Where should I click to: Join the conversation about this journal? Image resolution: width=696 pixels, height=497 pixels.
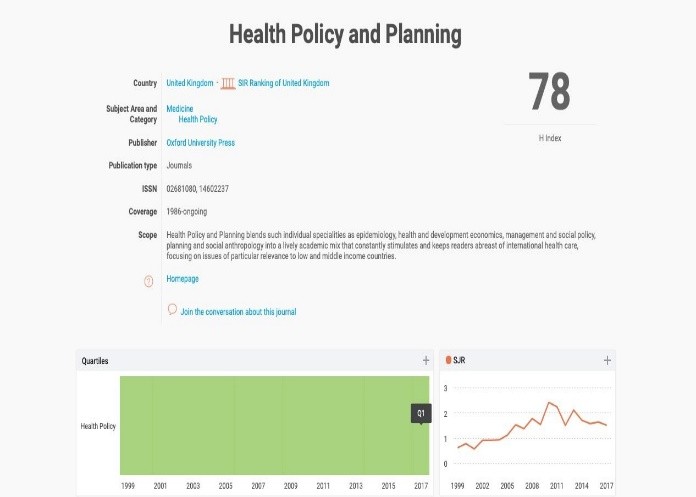[x=238, y=312]
